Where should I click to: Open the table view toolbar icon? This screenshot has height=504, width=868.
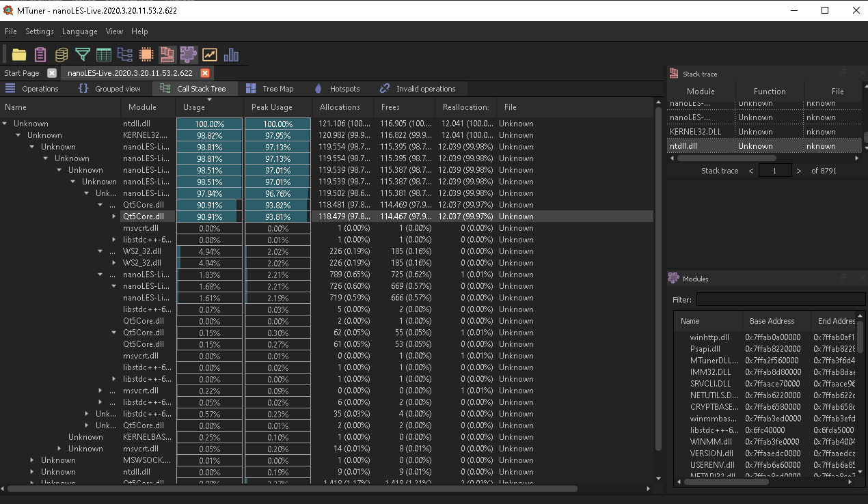pyautogui.click(x=103, y=54)
